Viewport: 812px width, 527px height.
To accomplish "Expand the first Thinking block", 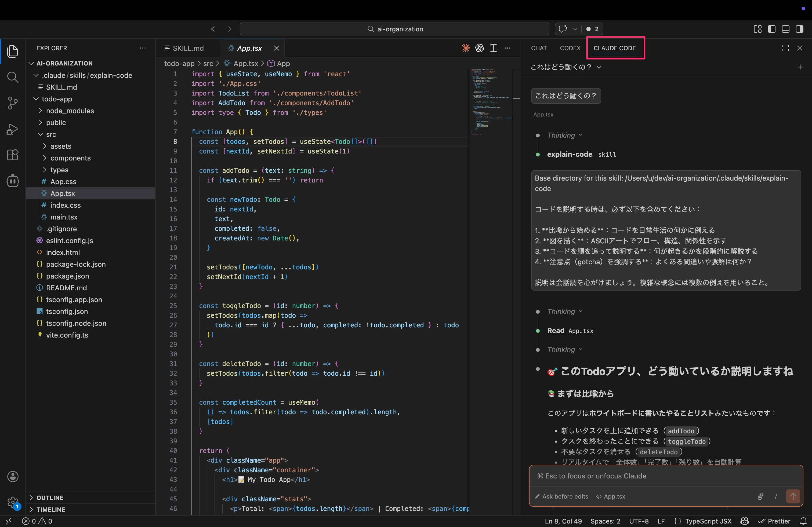I will (564, 135).
